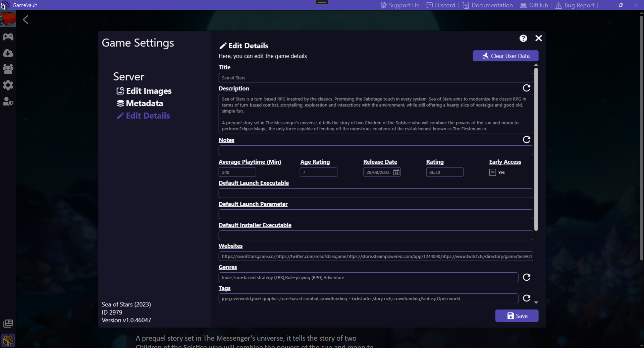Click the main window scrollbar thumb
This screenshot has height=348, width=644.
[641, 137]
